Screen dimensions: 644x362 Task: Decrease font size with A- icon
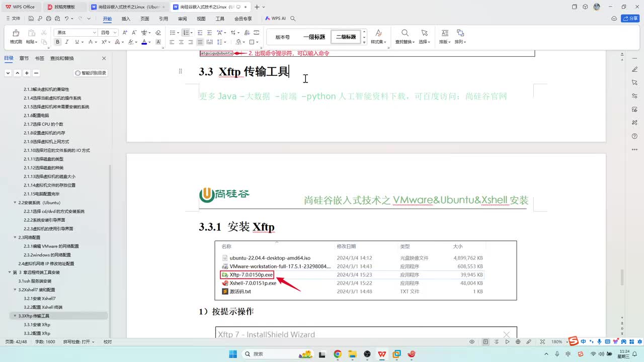(135, 32)
